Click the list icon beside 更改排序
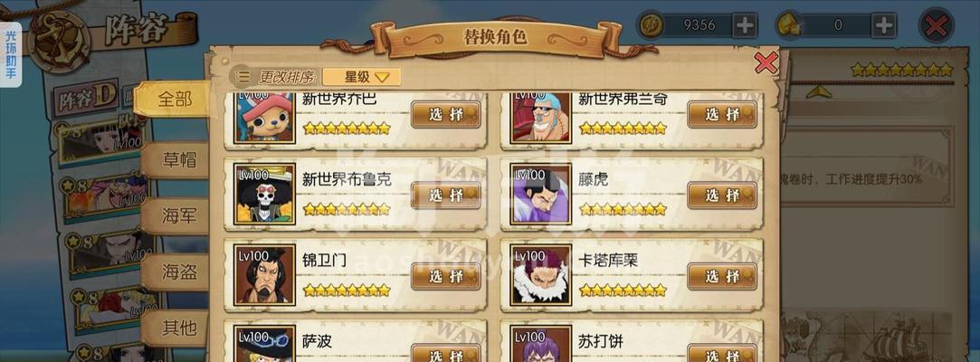 point(243,77)
